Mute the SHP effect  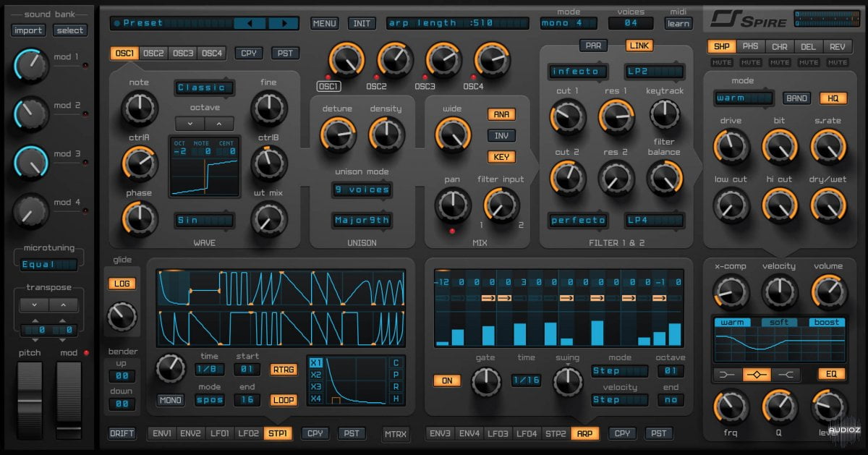click(x=722, y=63)
